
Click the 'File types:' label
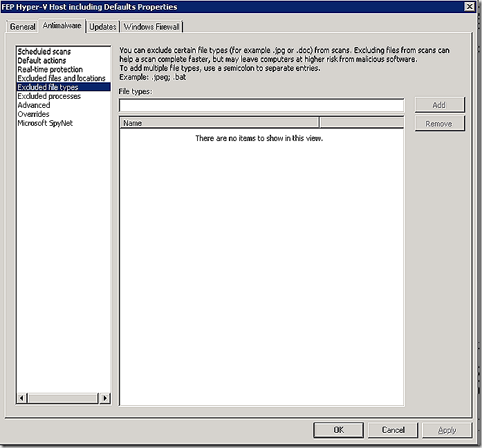tap(136, 91)
